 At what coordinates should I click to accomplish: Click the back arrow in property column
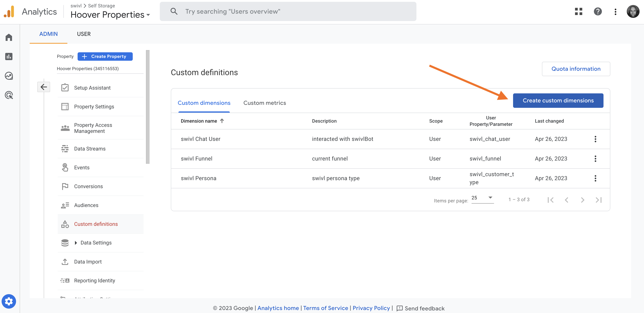point(44,87)
